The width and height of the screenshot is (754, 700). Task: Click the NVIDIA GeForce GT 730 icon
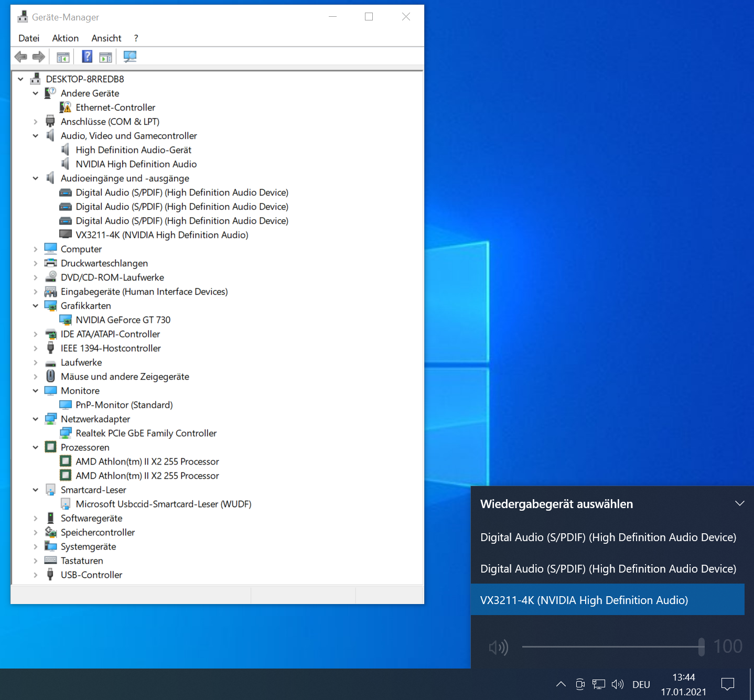pyautogui.click(x=66, y=320)
